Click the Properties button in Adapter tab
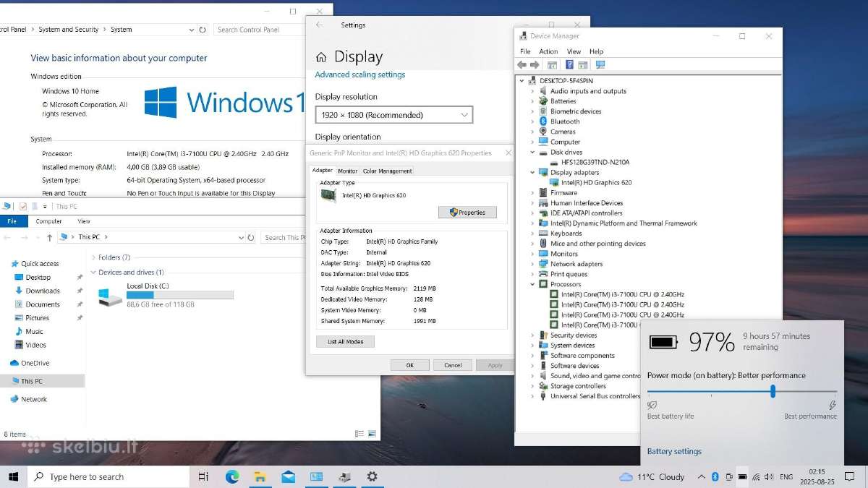 click(x=467, y=213)
